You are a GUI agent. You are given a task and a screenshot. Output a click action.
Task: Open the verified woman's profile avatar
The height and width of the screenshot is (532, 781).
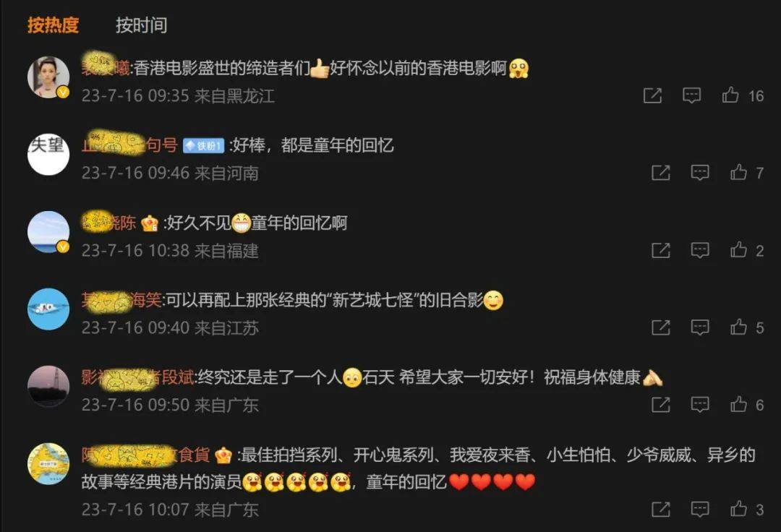pyautogui.click(x=48, y=77)
